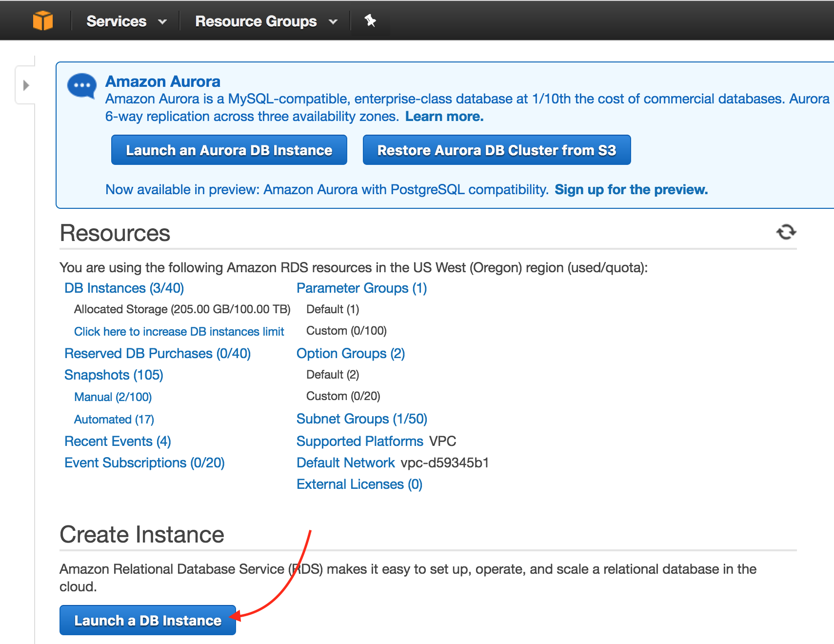Open Snapshots (105)
The image size is (834, 644).
114,375
